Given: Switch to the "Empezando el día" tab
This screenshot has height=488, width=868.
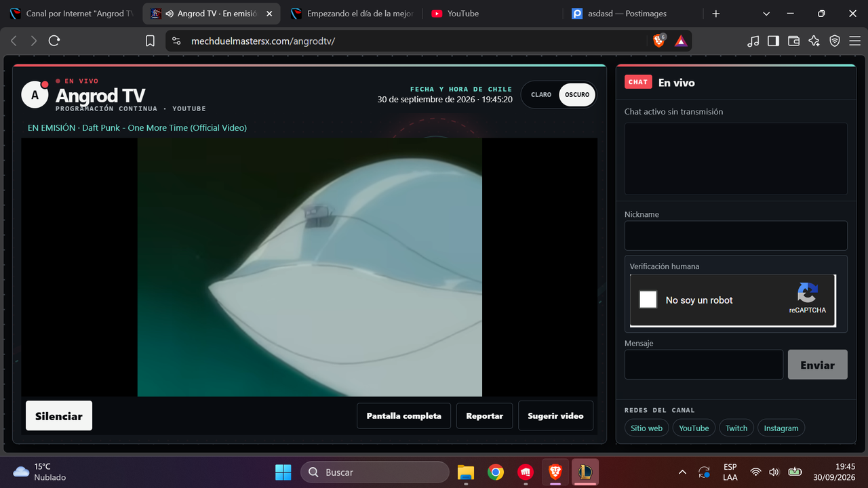Looking at the screenshot, I should [351, 14].
